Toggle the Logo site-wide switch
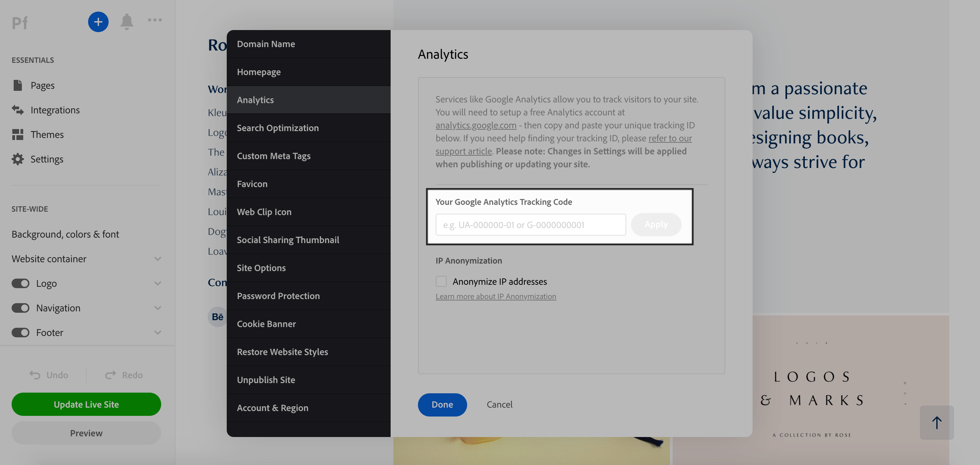 pyautogui.click(x=20, y=283)
